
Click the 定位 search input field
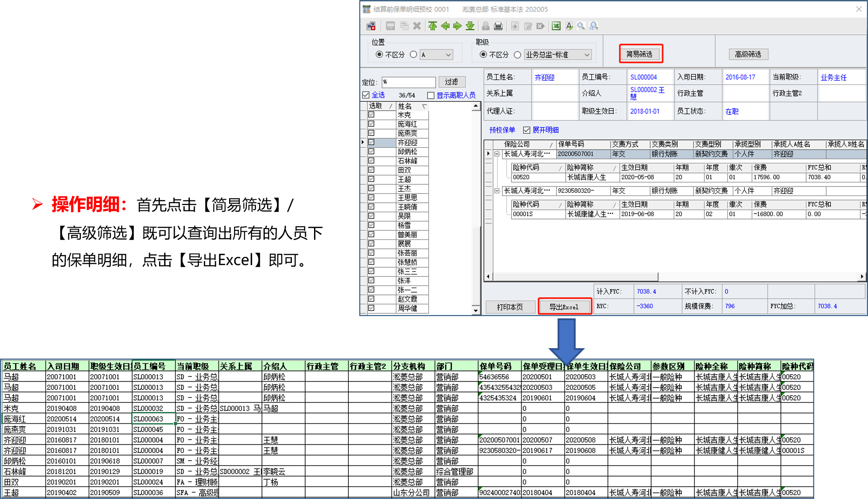coord(408,82)
